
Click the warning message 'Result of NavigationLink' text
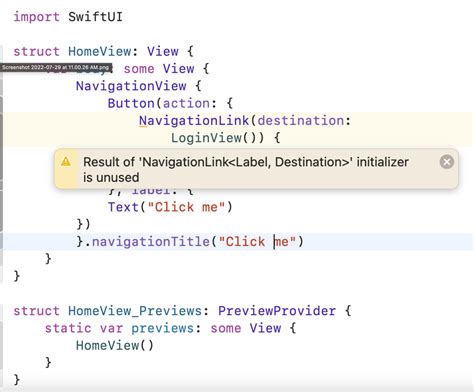(246, 170)
